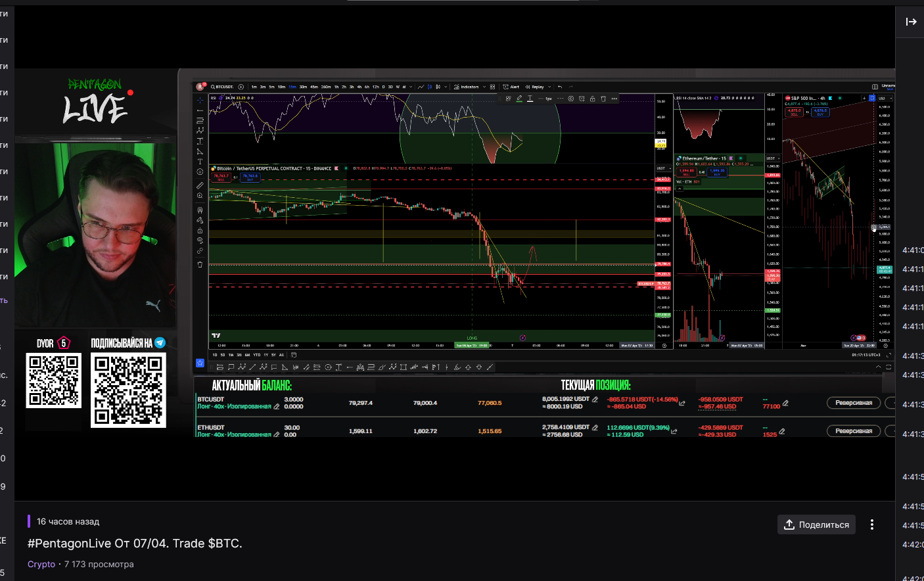This screenshot has width=924, height=581.
Task: Select the trash icon in left drawing toolbar
Action: [x=200, y=265]
